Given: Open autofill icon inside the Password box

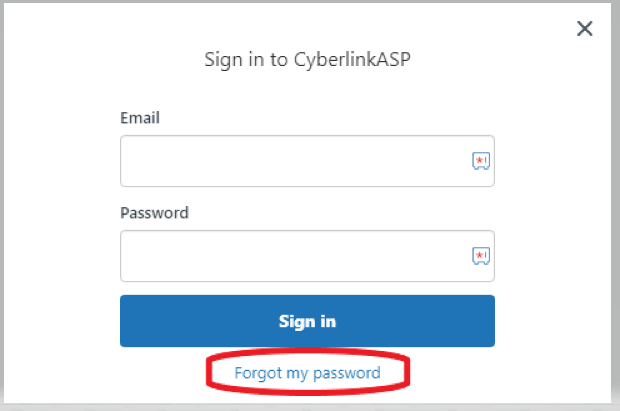Looking at the screenshot, I should tap(481, 256).
